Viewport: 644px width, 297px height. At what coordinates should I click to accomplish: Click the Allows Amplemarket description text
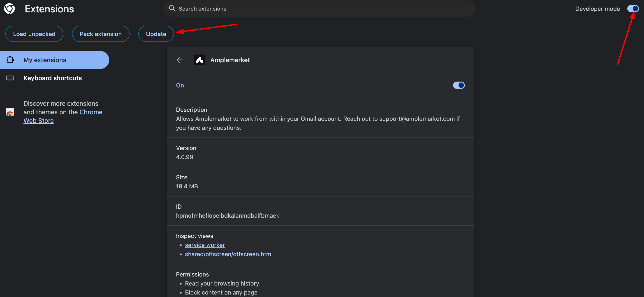pyautogui.click(x=318, y=123)
